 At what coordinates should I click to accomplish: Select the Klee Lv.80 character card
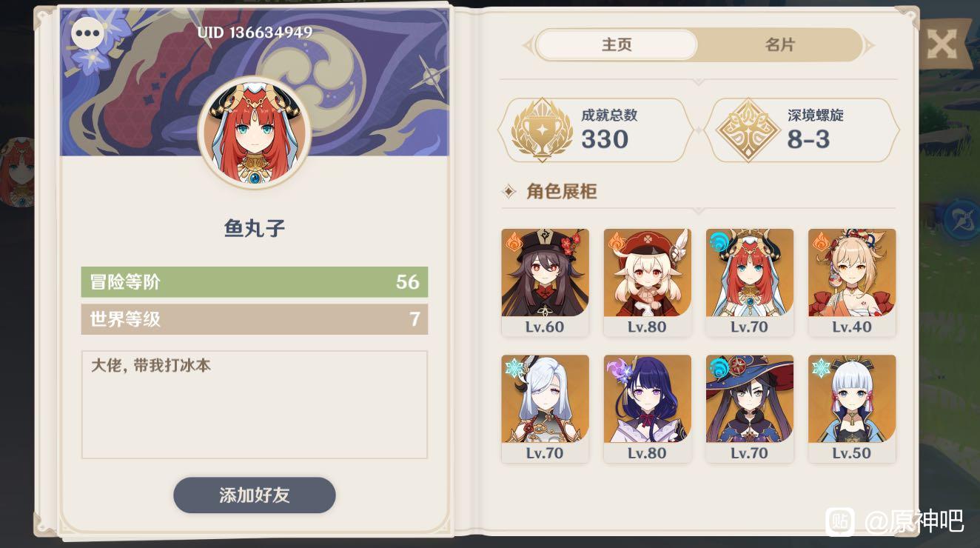(x=647, y=283)
